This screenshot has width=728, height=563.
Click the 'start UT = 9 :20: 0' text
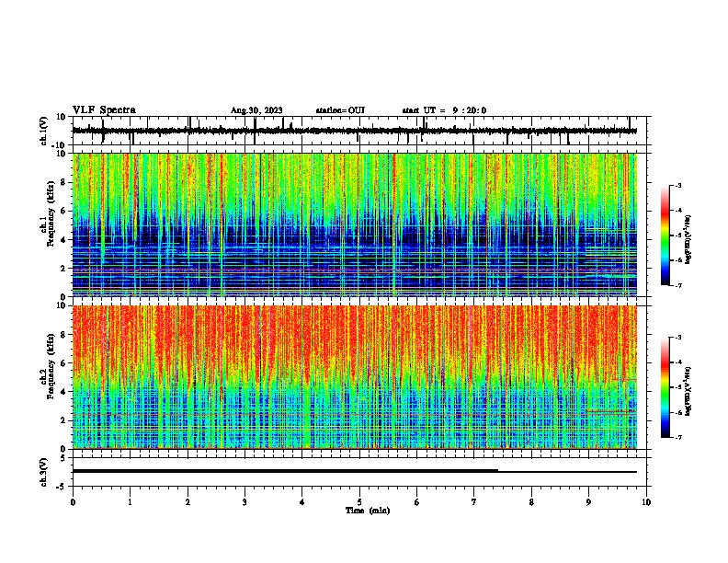[444, 110]
